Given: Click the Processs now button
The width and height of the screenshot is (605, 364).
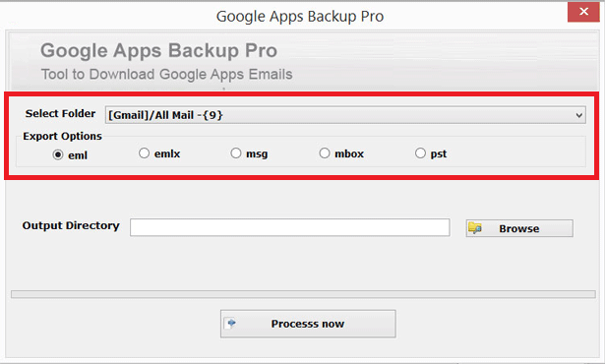Looking at the screenshot, I should [x=308, y=324].
